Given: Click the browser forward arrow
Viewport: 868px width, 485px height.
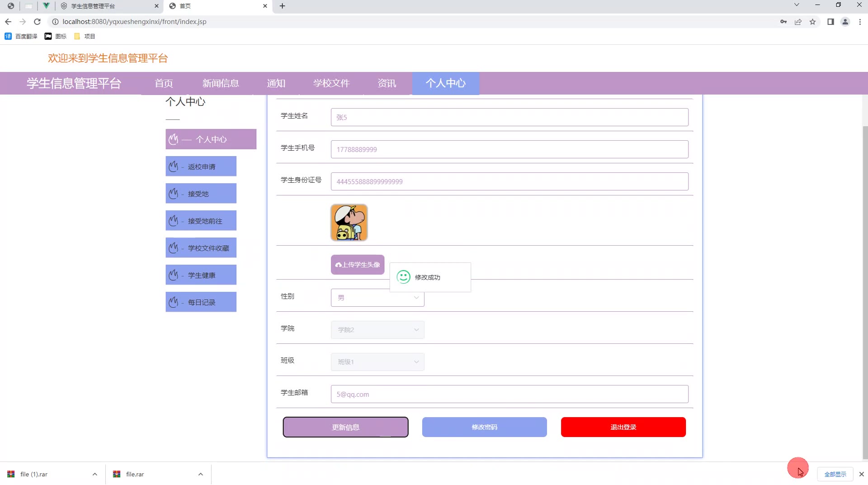Looking at the screenshot, I should pyautogui.click(x=23, y=22).
